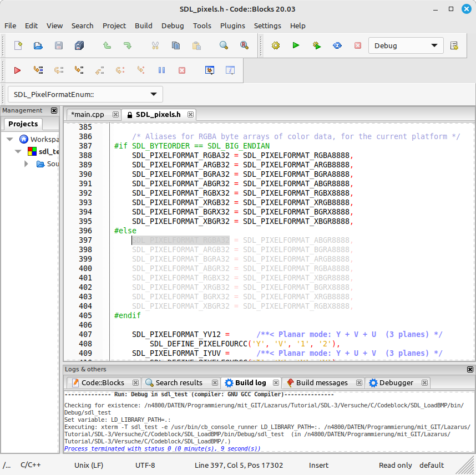Click the Run to cursor icon
This screenshot has height=475, width=476.
click(38, 70)
